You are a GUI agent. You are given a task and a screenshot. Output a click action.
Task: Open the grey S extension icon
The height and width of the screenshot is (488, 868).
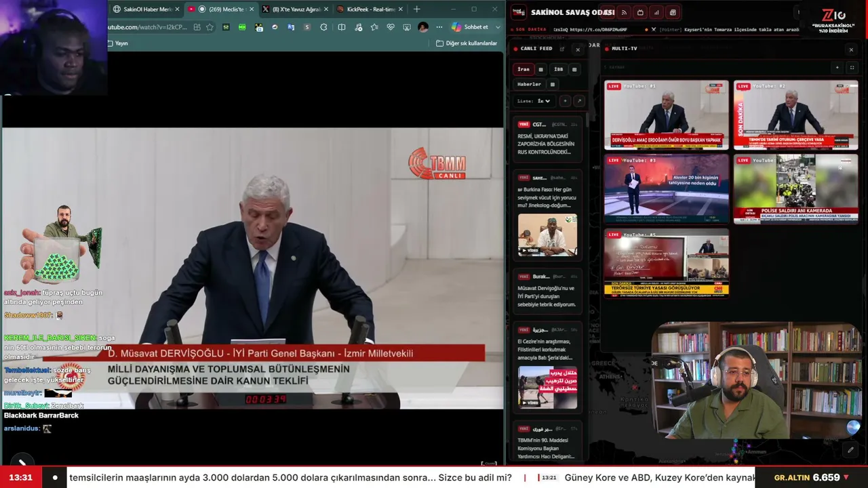pyautogui.click(x=307, y=27)
